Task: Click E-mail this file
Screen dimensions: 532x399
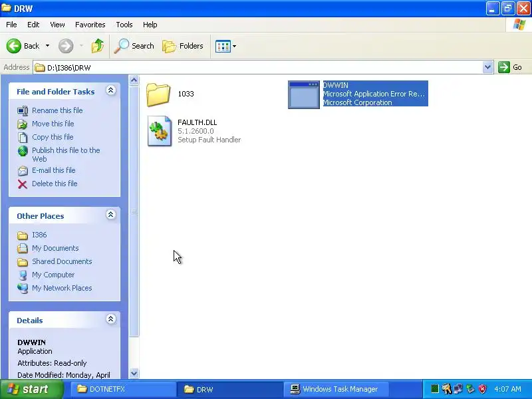Action: (54, 170)
